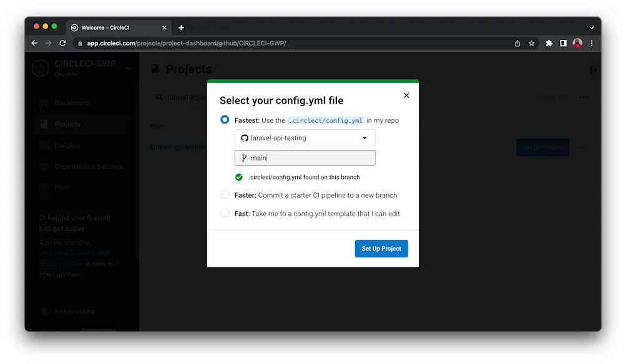Click the search icon in project search
Image resolution: width=626 pixels, height=364 pixels.
point(159,97)
